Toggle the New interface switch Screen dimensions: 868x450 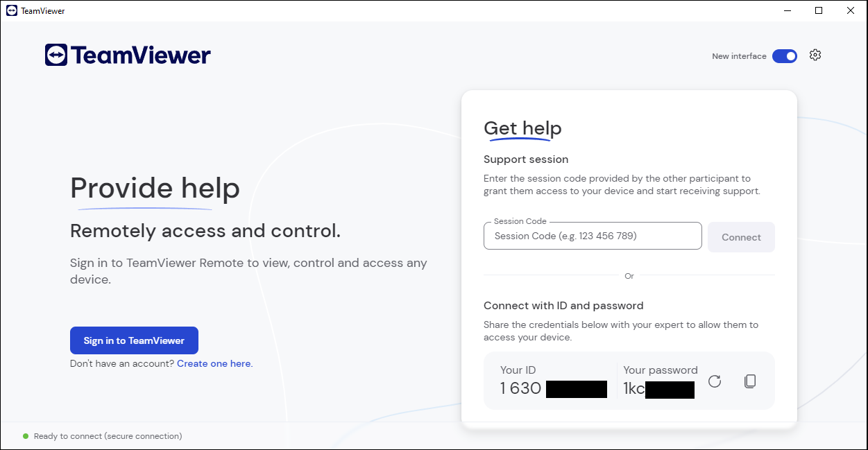(x=785, y=56)
